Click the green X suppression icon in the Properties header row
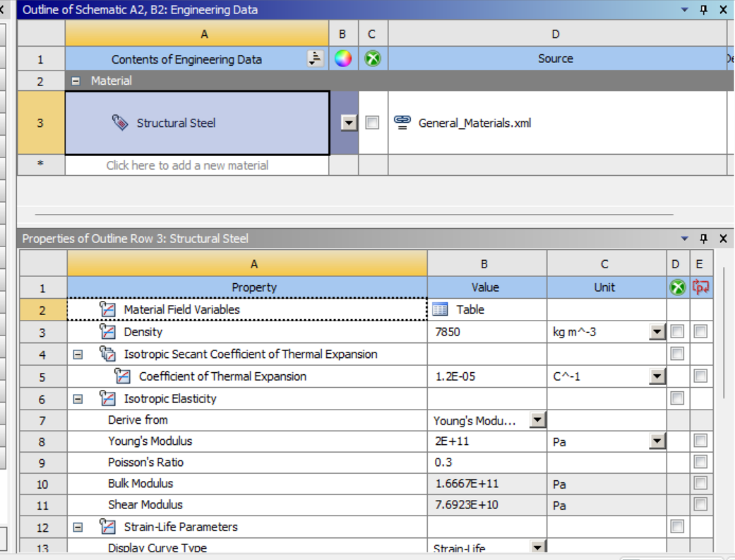 click(x=677, y=287)
